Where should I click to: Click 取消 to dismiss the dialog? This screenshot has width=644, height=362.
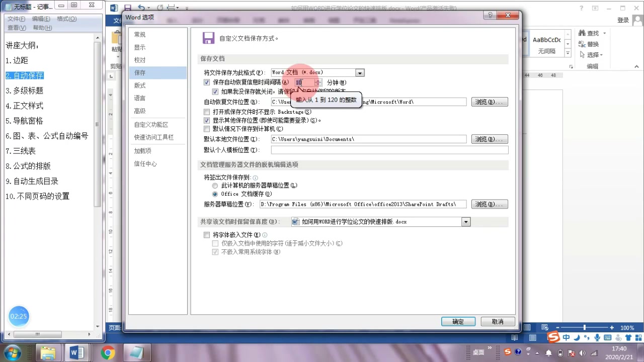[497, 321]
